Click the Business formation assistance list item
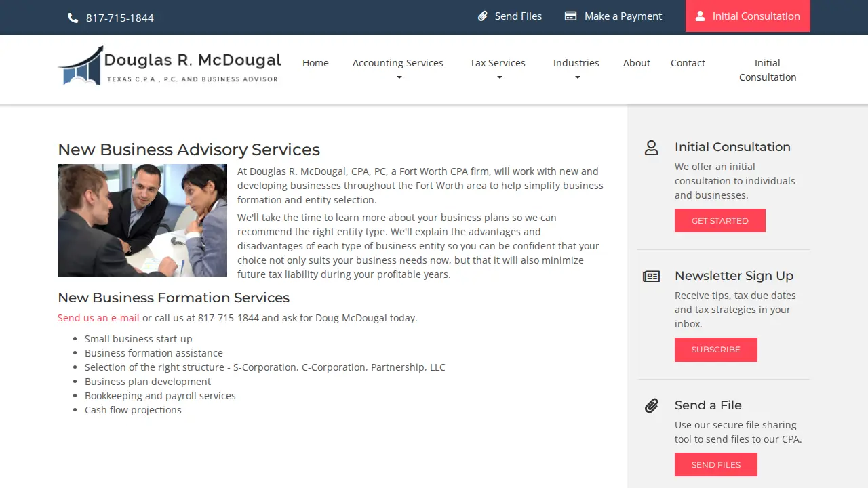The height and width of the screenshot is (488, 868). click(x=154, y=353)
